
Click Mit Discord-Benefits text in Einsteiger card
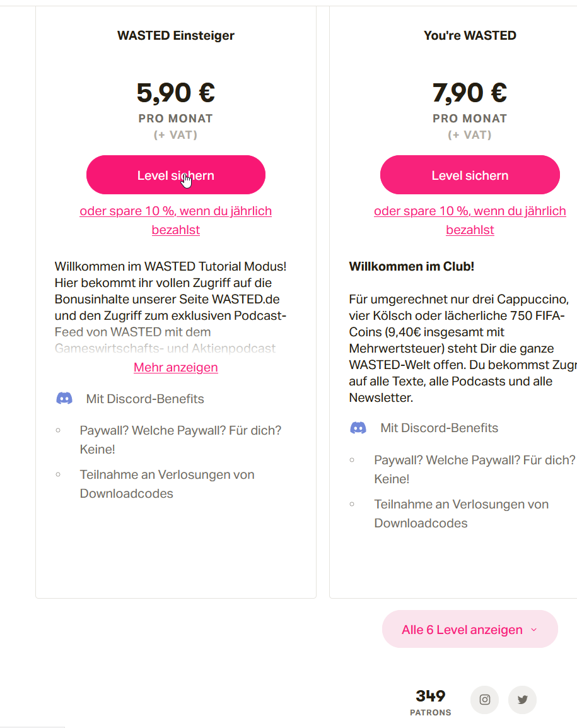click(145, 399)
